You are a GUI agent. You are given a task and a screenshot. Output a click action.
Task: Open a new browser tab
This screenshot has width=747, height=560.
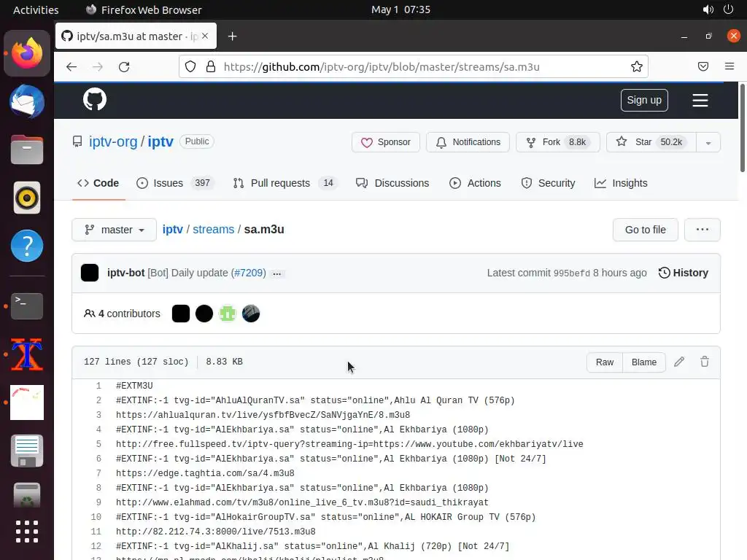(x=232, y=36)
